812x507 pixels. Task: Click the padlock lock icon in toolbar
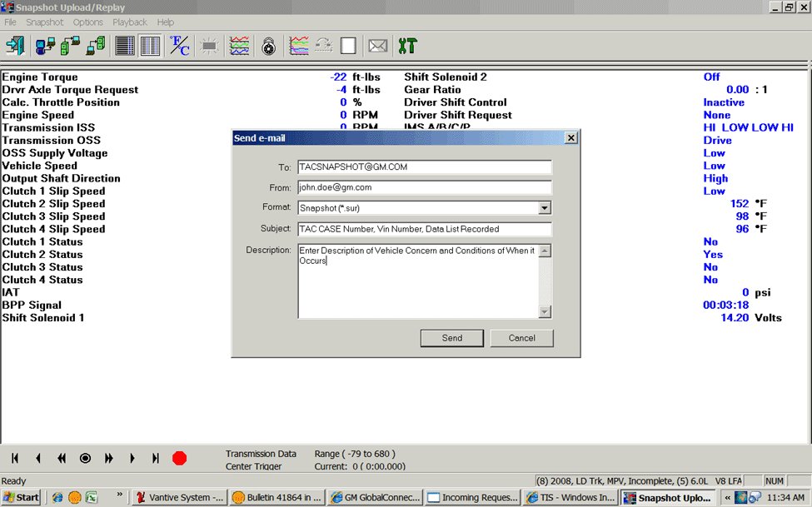pyautogui.click(x=268, y=46)
